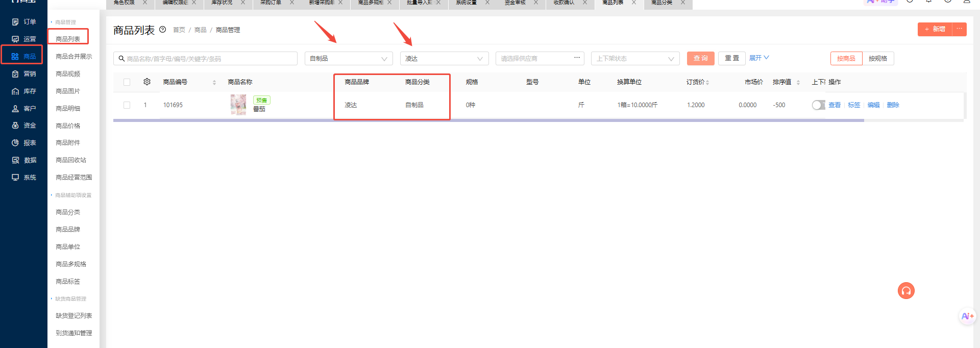Sort the table by 商品编号
This screenshot has width=980, height=348.
coord(214,82)
